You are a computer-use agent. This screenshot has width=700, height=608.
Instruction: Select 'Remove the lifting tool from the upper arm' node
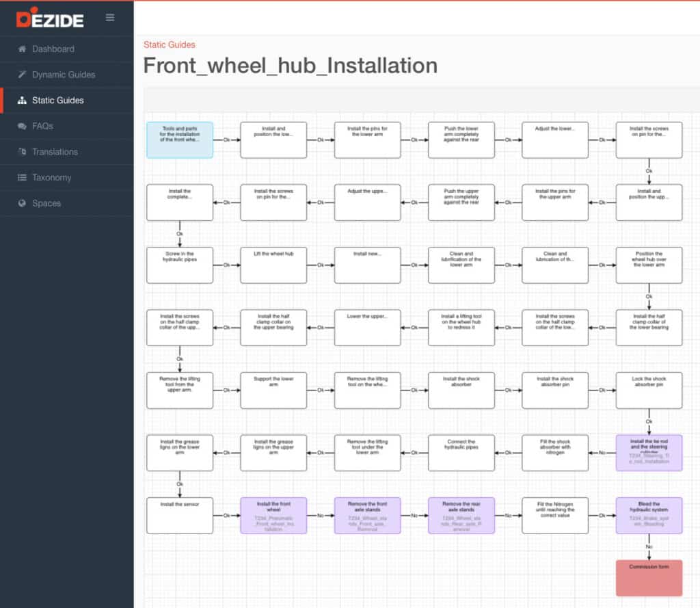coord(180,391)
